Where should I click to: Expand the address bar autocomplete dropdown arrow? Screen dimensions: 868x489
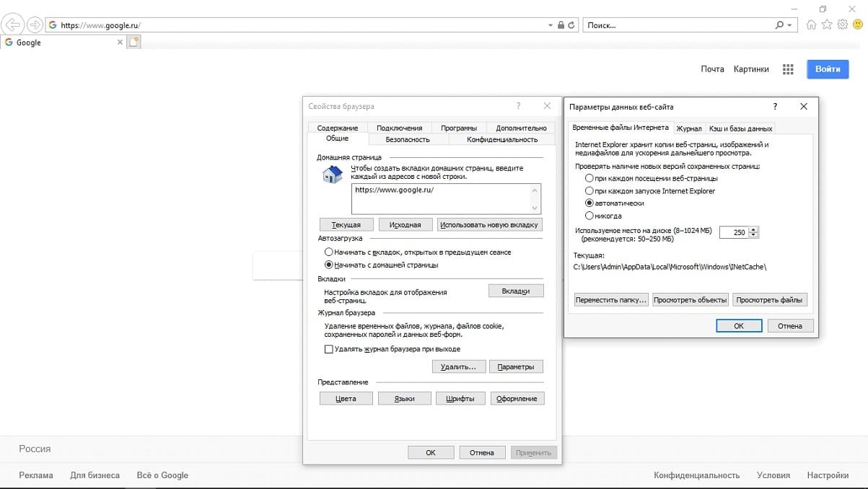(x=551, y=25)
